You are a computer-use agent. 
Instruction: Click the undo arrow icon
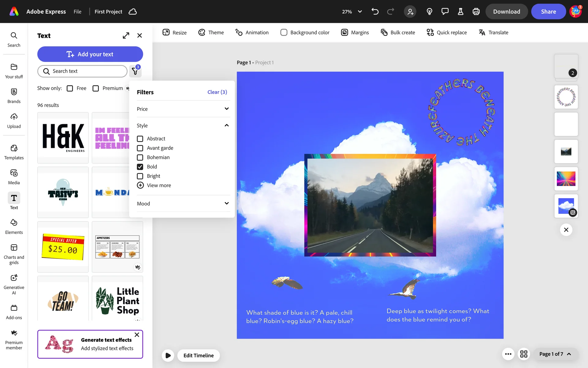point(375,12)
